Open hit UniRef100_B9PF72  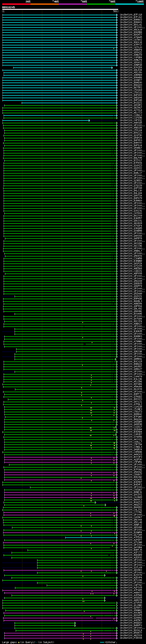click(x=131, y=394)
